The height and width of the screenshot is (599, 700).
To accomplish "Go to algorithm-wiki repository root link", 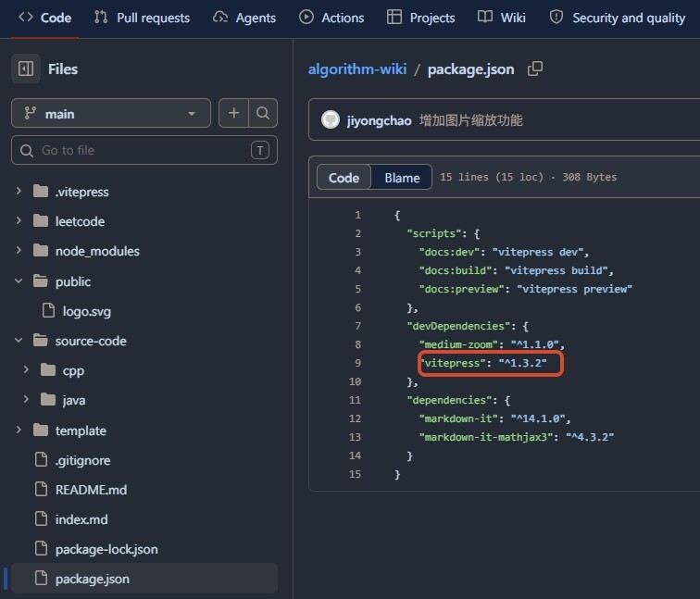I will pyautogui.click(x=357, y=69).
